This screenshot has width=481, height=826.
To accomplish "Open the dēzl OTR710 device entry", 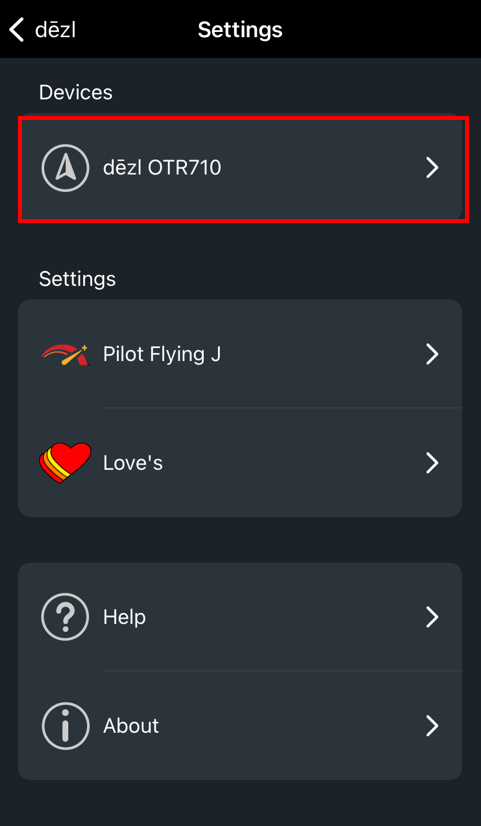I will [x=240, y=168].
